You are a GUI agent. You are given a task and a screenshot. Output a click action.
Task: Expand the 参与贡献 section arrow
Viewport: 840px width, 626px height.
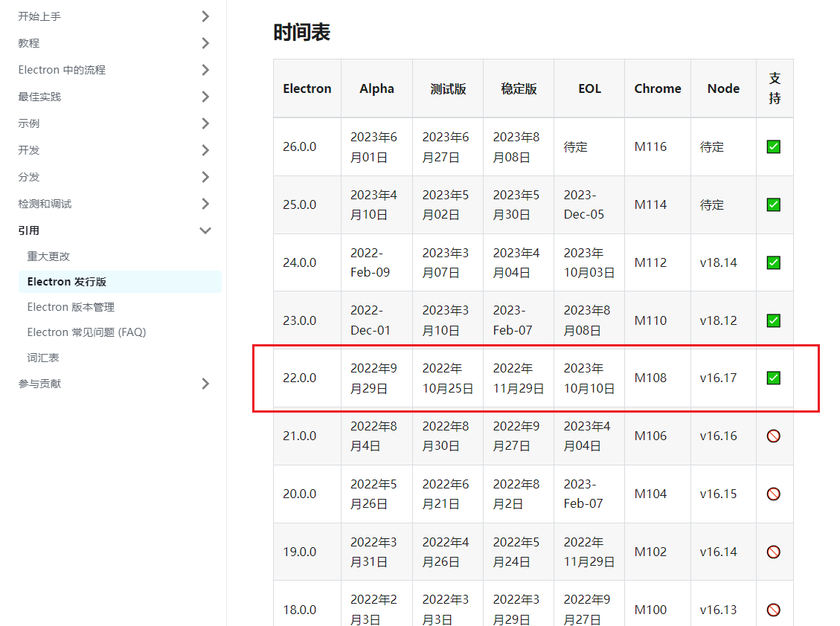point(205,384)
